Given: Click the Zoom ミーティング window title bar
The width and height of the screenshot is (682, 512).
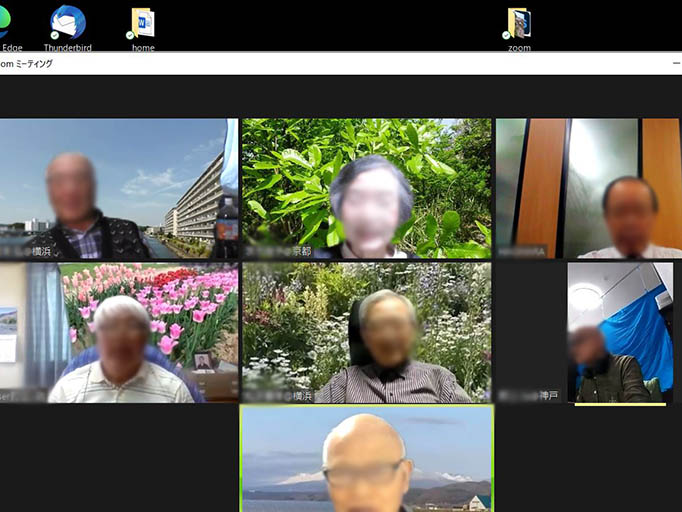Looking at the screenshot, I should [x=300, y=63].
